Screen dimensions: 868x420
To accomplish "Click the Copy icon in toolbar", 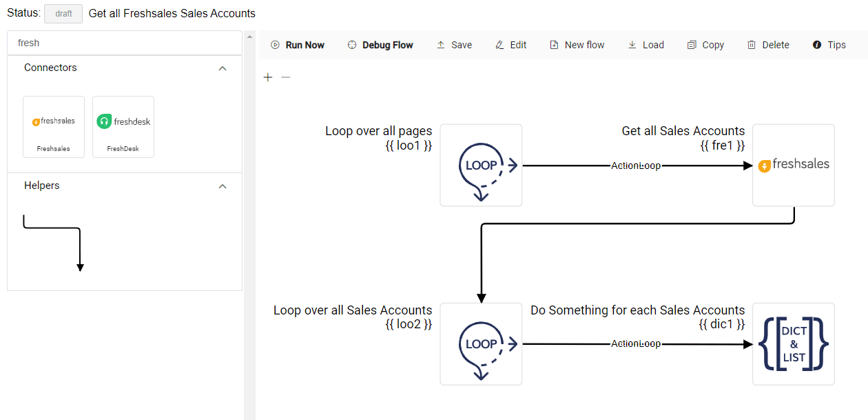I will [x=692, y=45].
